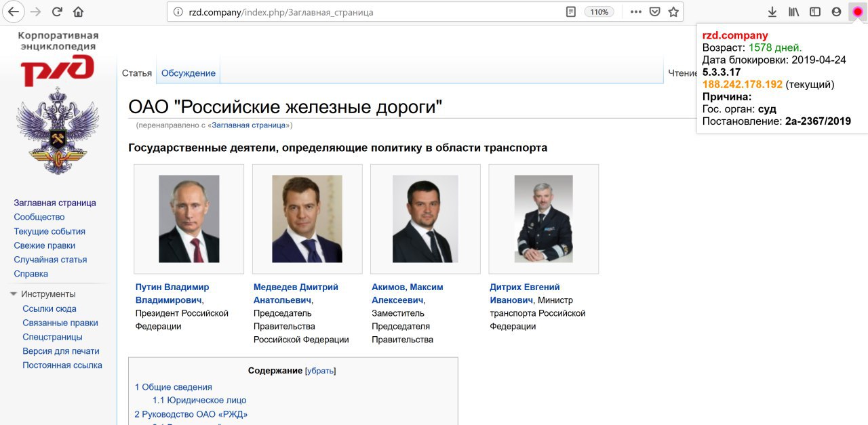This screenshot has height=425, width=868.
Task: Open Версия для печати link
Action: tap(61, 351)
